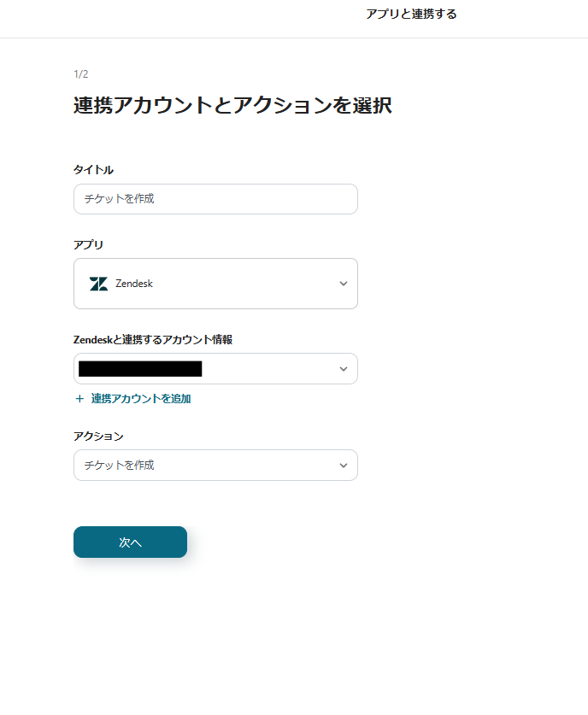588x715 pixels.
Task: Focus the タイトル text input field
Action: pyautogui.click(x=215, y=199)
